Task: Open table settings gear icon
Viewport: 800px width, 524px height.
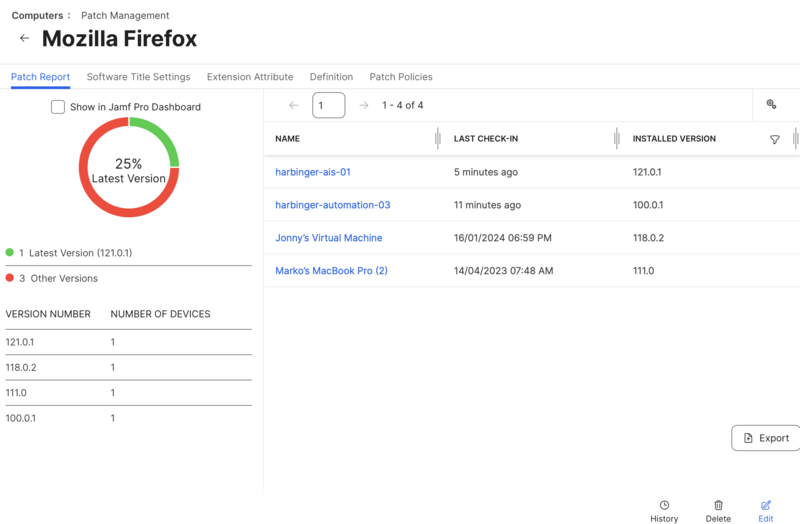Action: pyautogui.click(x=771, y=105)
